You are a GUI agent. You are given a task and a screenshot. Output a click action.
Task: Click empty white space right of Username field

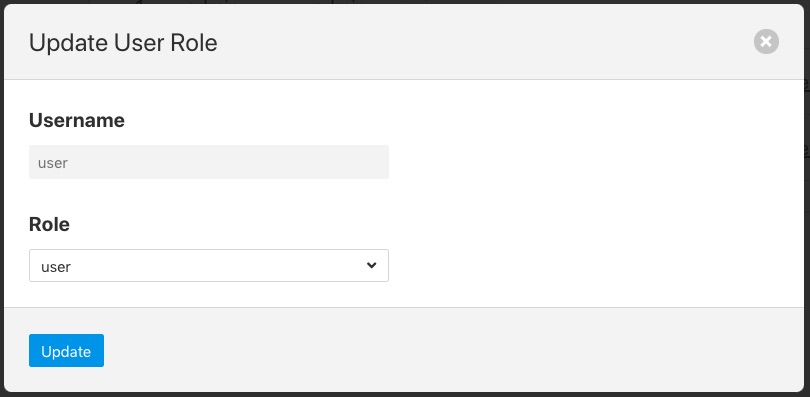[594, 162]
